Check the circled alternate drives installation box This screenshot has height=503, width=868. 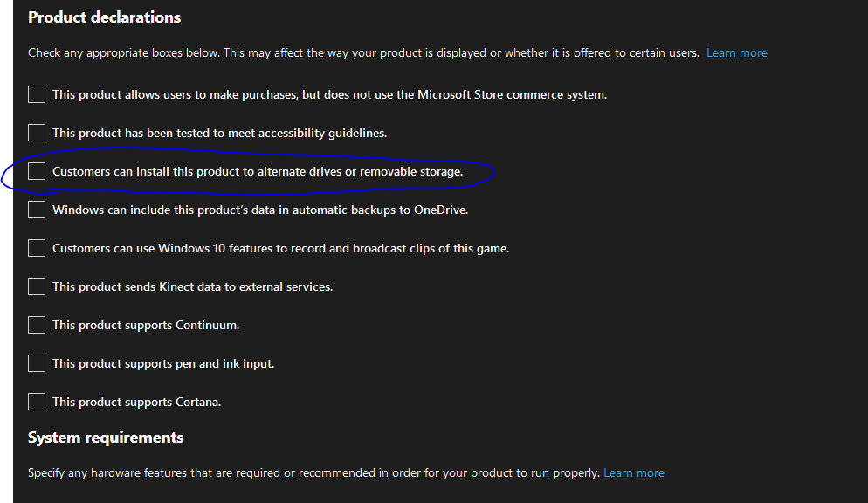coord(36,171)
